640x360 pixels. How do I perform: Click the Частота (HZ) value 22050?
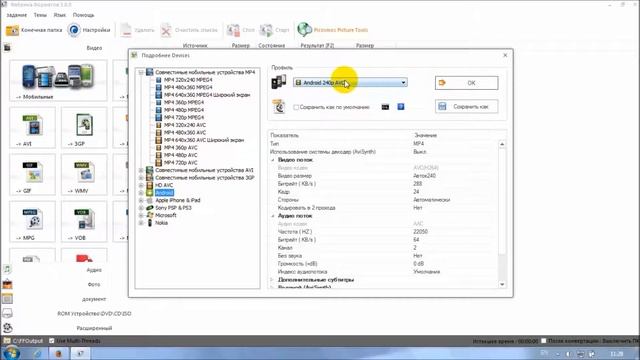[420, 232]
